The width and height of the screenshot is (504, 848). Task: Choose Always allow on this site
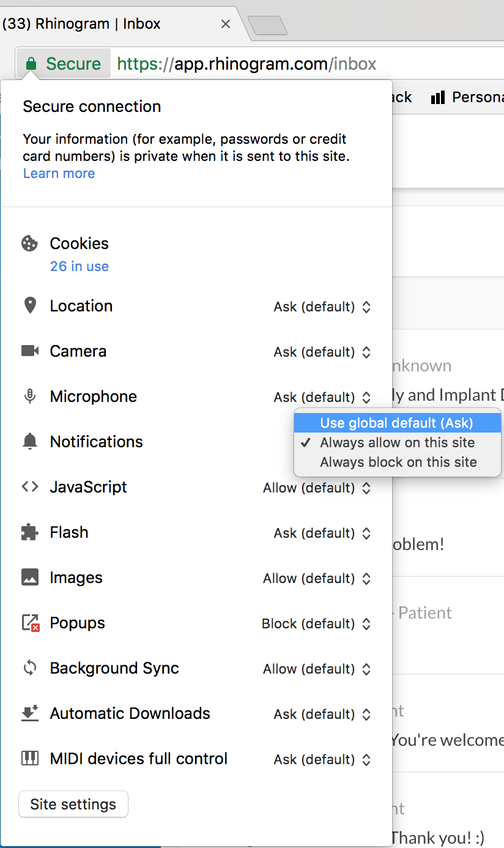click(x=398, y=442)
